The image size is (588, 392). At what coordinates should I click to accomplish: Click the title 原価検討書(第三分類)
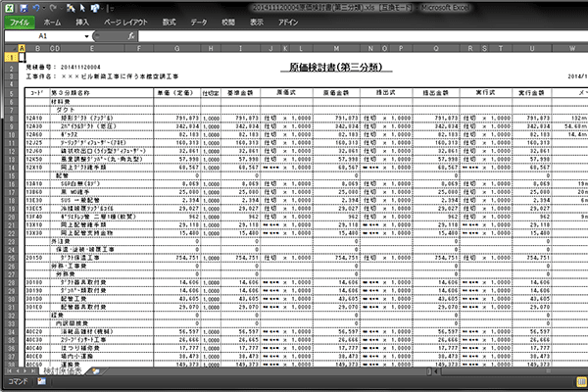click(x=336, y=68)
